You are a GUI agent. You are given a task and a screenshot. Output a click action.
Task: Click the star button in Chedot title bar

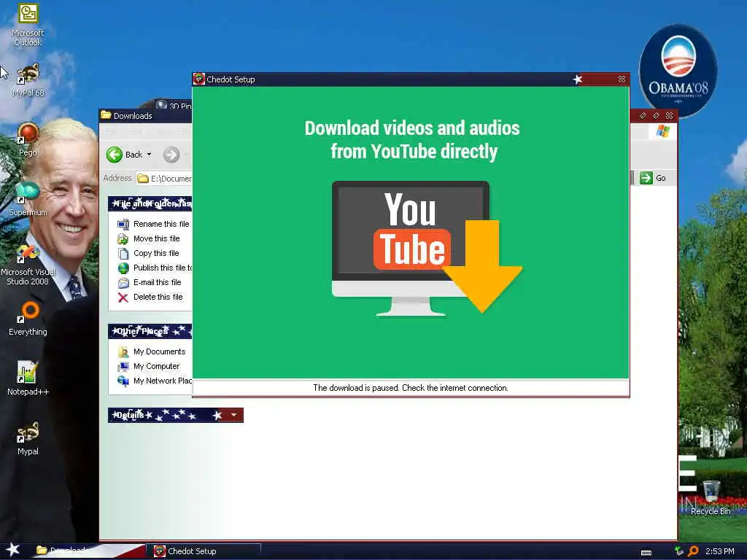pyautogui.click(x=578, y=79)
